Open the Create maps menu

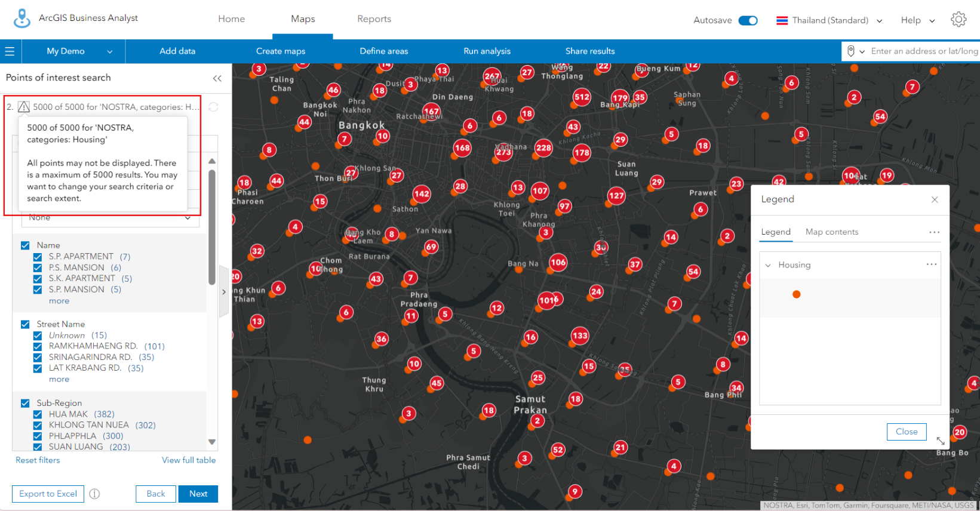pyautogui.click(x=281, y=51)
